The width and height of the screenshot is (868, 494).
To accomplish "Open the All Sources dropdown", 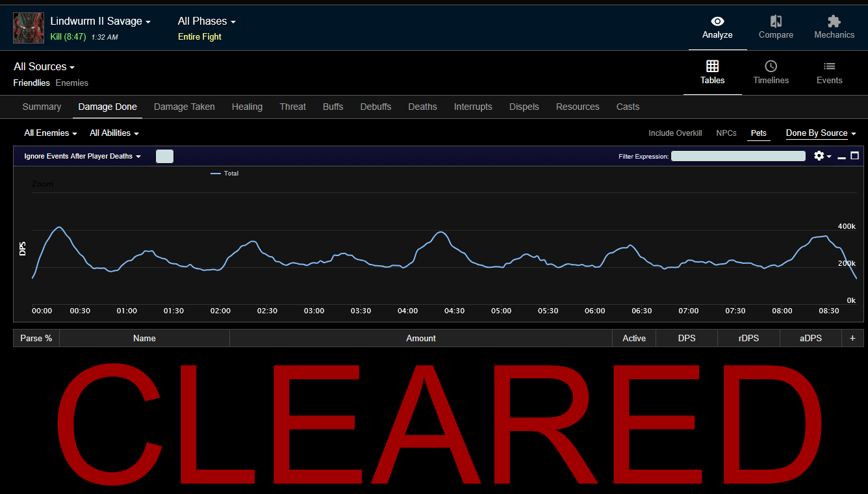I will 44,67.
